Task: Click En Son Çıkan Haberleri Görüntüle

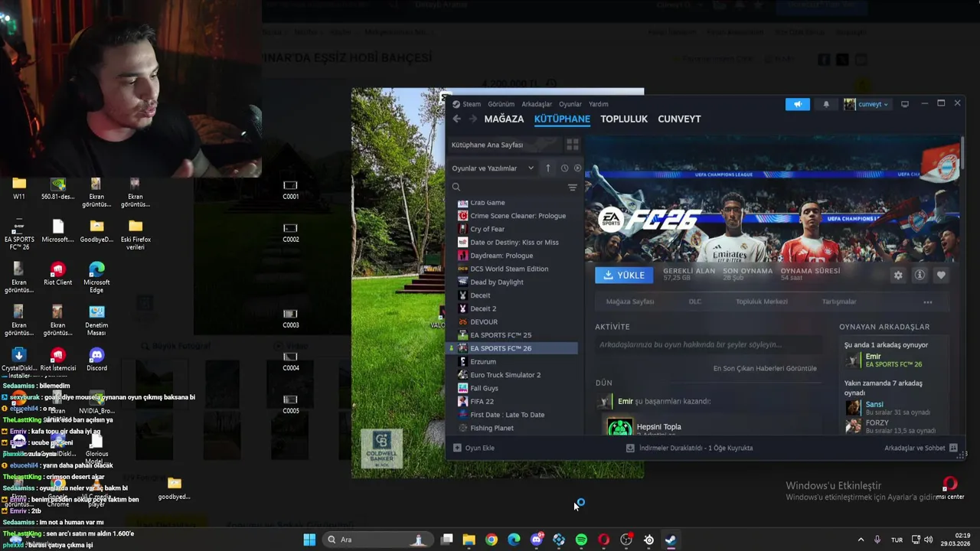Action: point(765,368)
